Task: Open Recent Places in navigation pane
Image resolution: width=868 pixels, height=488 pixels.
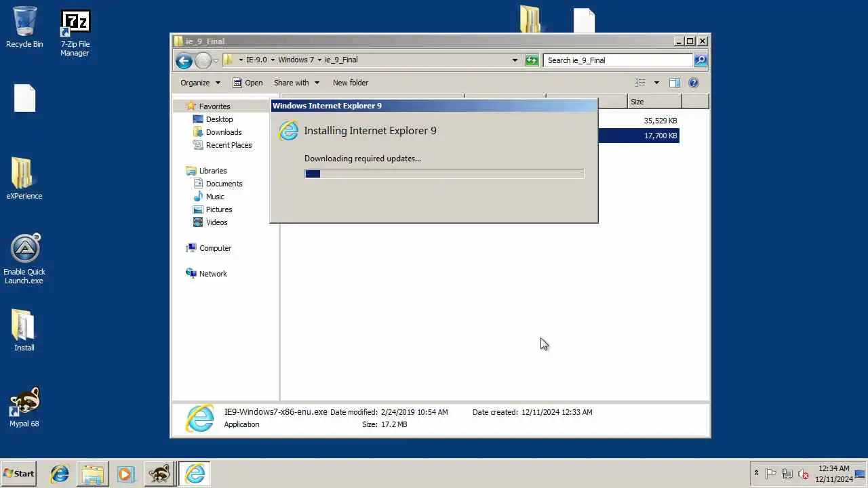Action: [x=229, y=145]
